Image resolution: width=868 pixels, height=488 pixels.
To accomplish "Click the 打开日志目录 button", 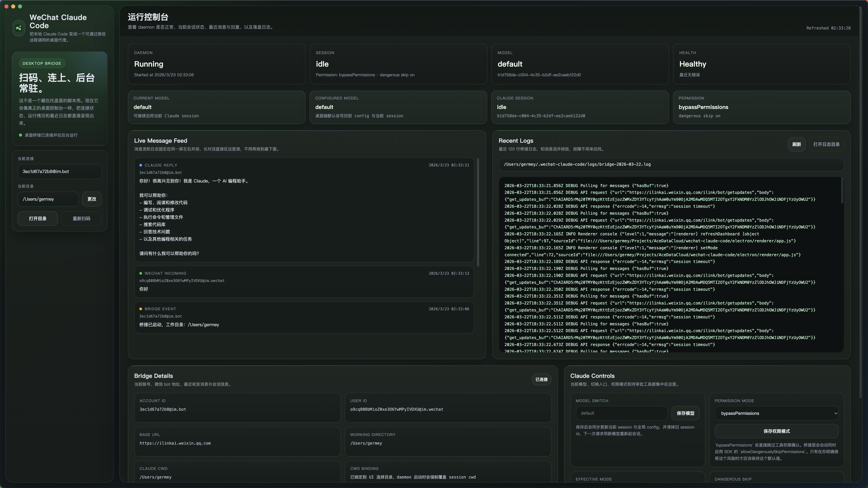I will (x=826, y=145).
